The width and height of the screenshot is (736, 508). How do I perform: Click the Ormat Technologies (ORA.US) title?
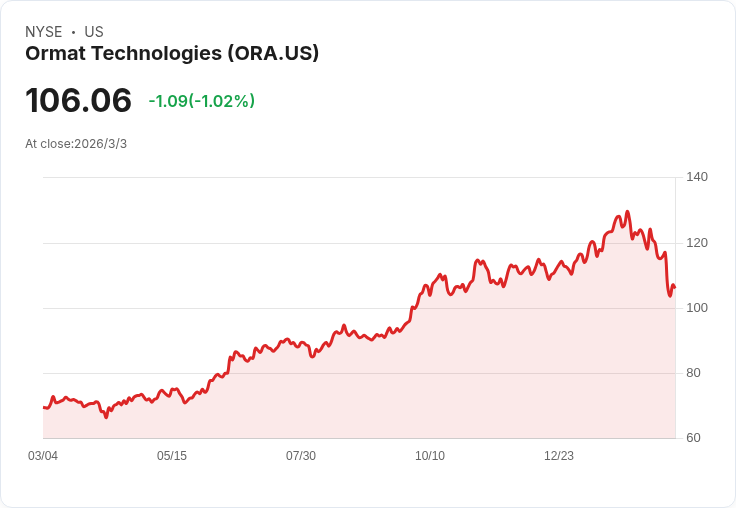click(x=172, y=53)
